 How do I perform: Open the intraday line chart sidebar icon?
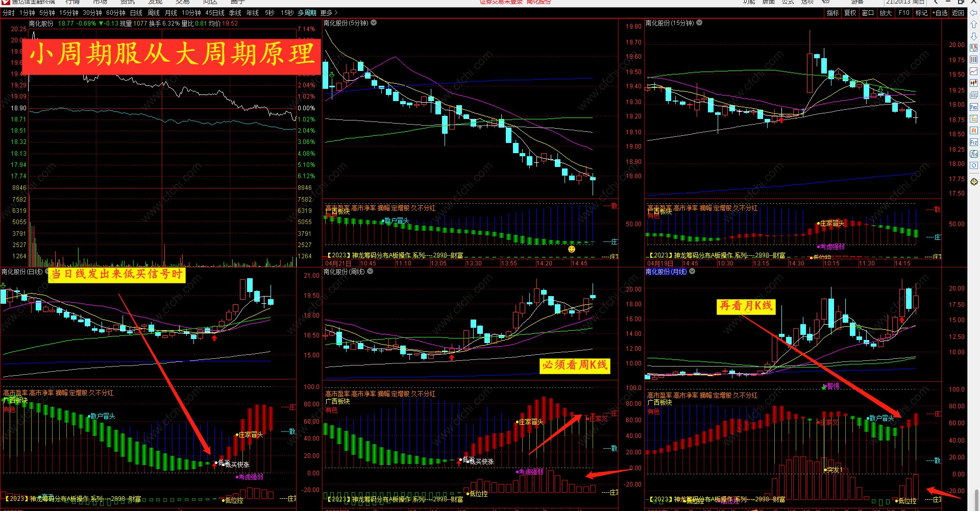(973, 71)
